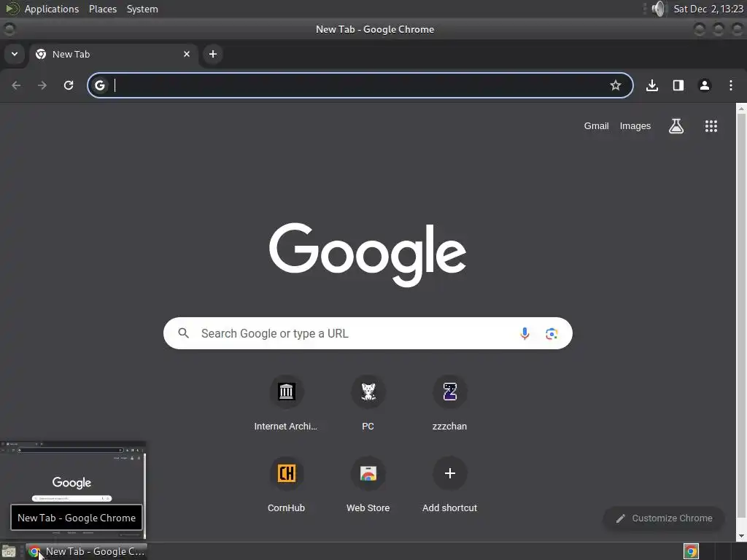747x560 pixels.
Task: Click the Chrome window preview thumbnail
Action: [73, 491]
